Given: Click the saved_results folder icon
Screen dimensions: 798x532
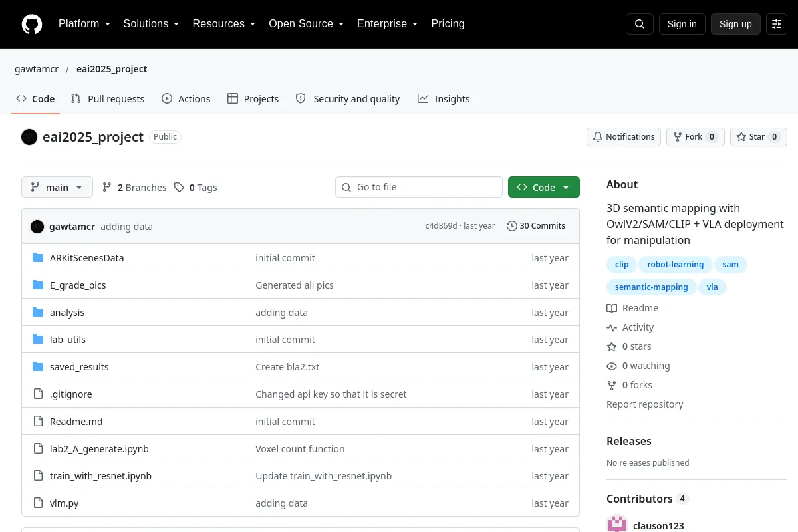Looking at the screenshot, I should 38,367.
